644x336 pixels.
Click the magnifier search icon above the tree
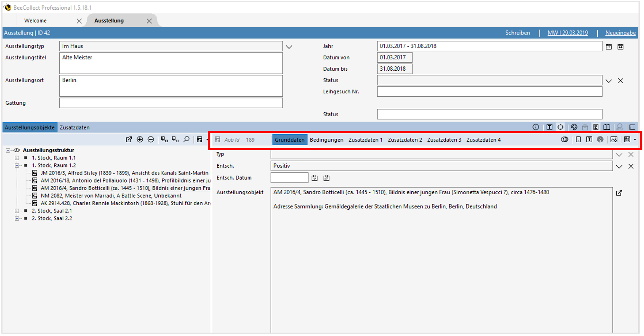186,140
